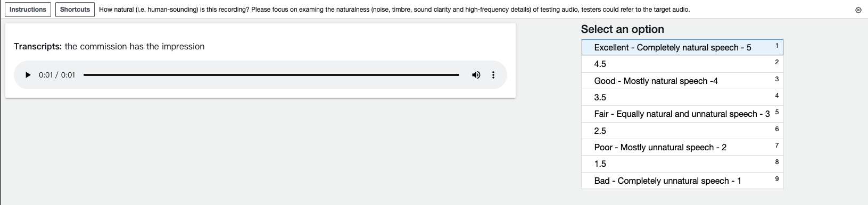Click the transcript text 'the commission has the impression'
868x205 pixels.
[135, 47]
